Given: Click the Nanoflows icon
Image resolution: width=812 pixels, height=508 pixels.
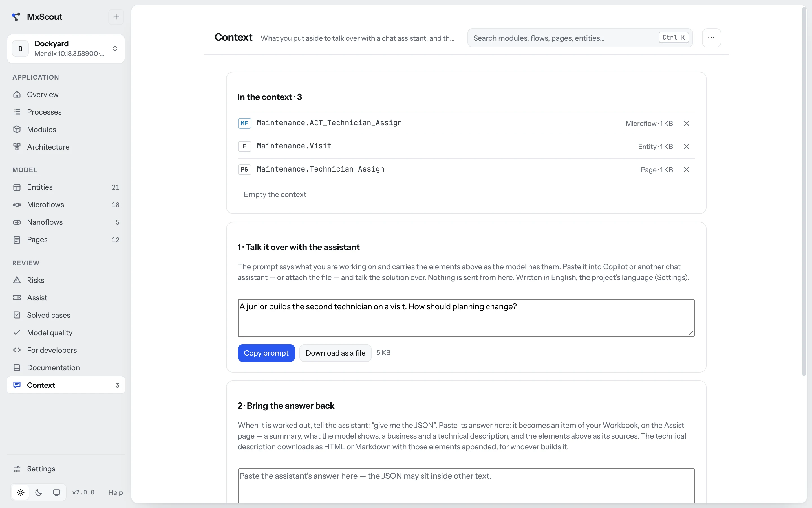Looking at the screenshot, I should tap(17, 222).
